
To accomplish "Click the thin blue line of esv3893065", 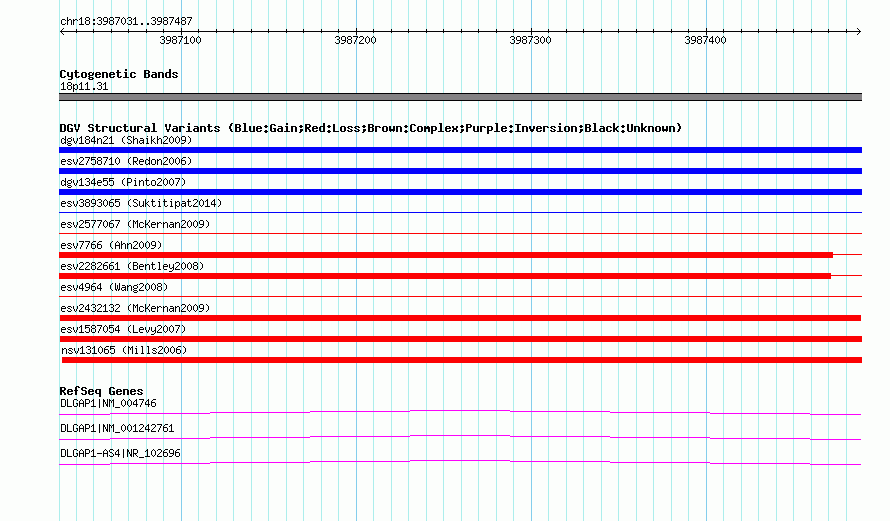I will (460, 212).
